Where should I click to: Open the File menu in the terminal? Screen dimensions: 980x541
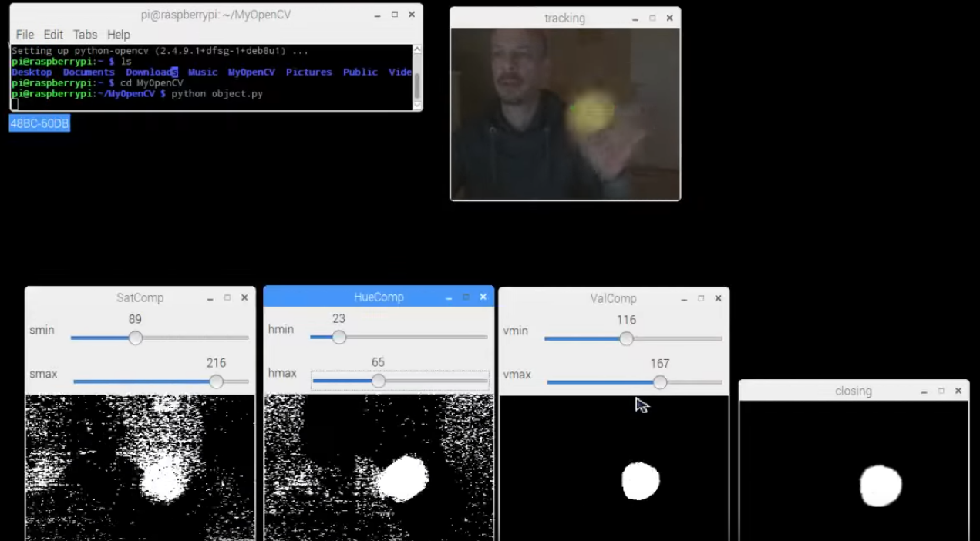coord(24,34)
